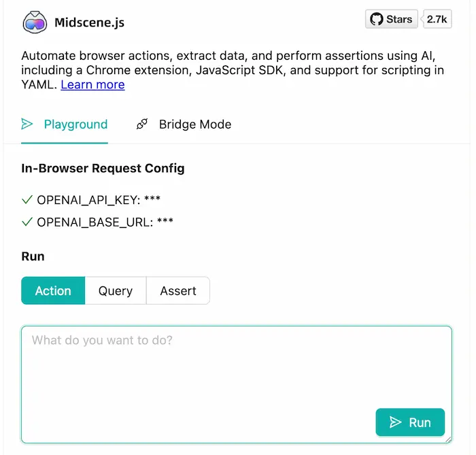Click the Midscene.js robot logo icon

click(x=34, y=21)
